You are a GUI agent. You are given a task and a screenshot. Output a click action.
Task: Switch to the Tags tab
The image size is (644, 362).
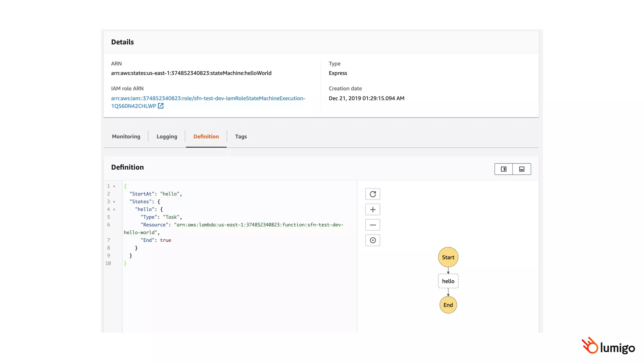click(x=241, y=136)
